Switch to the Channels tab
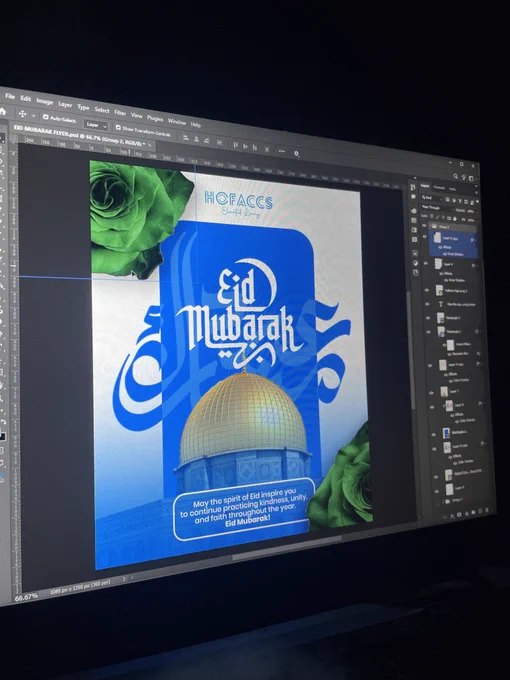This screenshot has height=680, width=510. point(439,188)
